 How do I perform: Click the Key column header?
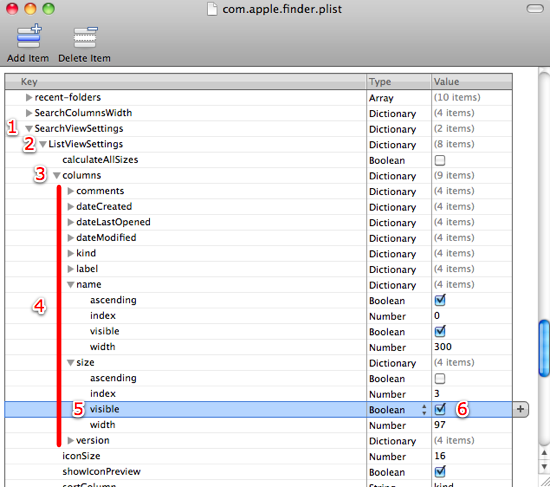pos(186,82)
